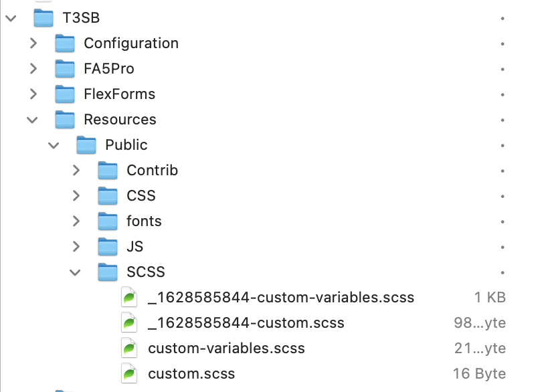Collapse the SCSS folder chevron
The height and width of the screenshot is (392, 546).
pyautogui.click(x=75, y=272)
